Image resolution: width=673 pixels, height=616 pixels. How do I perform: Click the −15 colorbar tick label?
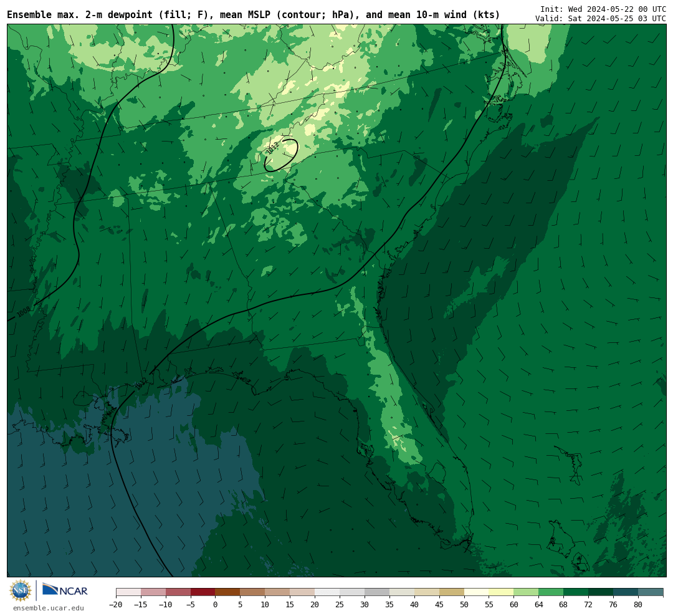pos(141,604)
